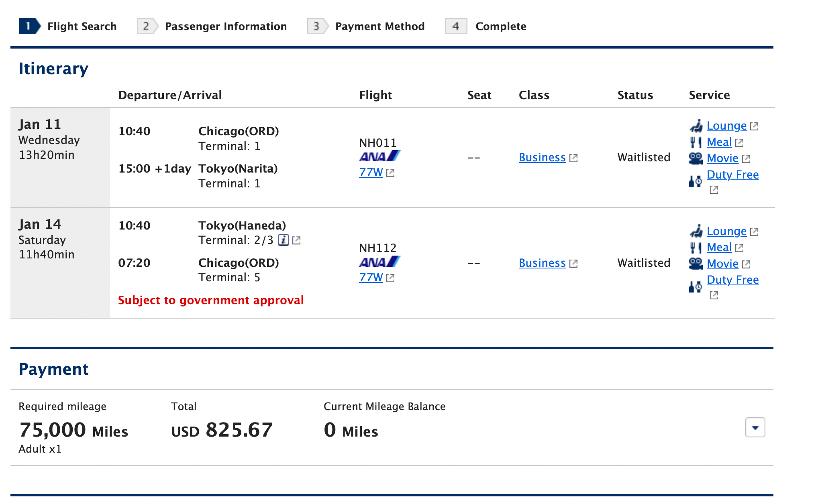Viewport: 816px width, 504px height.
Task: Open the 77W aircraft link for NH011
Action: point(371,172)
